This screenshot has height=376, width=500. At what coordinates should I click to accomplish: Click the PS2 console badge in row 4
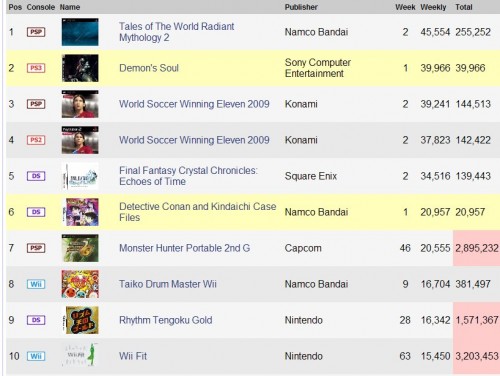(36, 140)
